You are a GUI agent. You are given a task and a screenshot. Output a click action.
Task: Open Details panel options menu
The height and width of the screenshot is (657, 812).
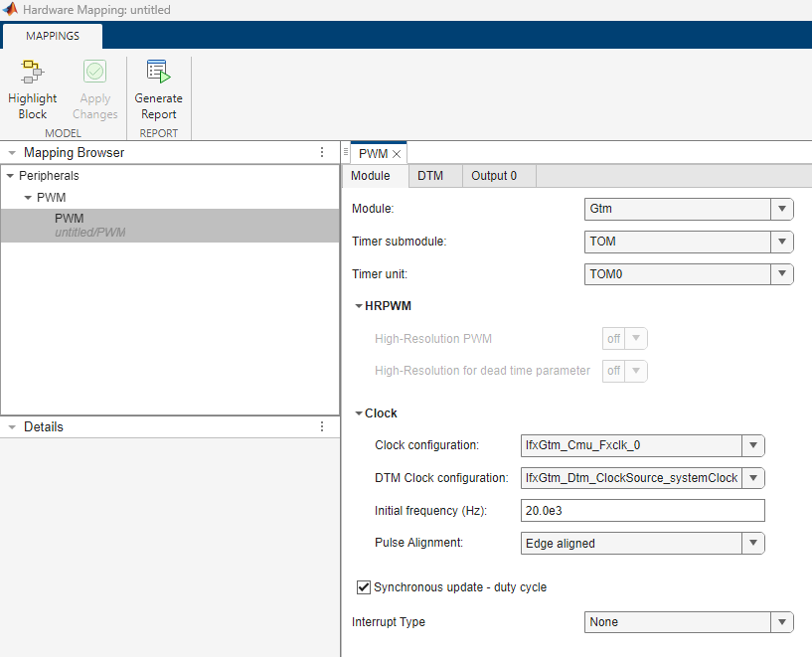click(321, 426)
